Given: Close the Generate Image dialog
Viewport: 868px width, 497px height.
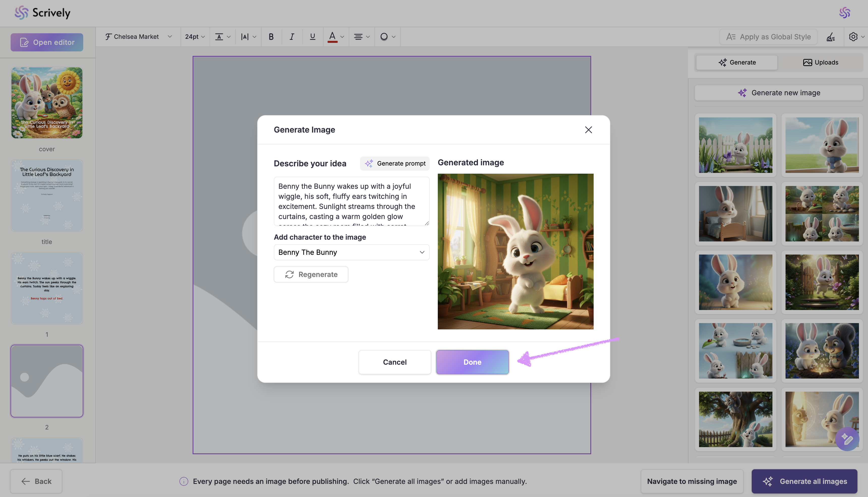Looking at the screenshot, I should pyautogui.click(x=588, y=130).
